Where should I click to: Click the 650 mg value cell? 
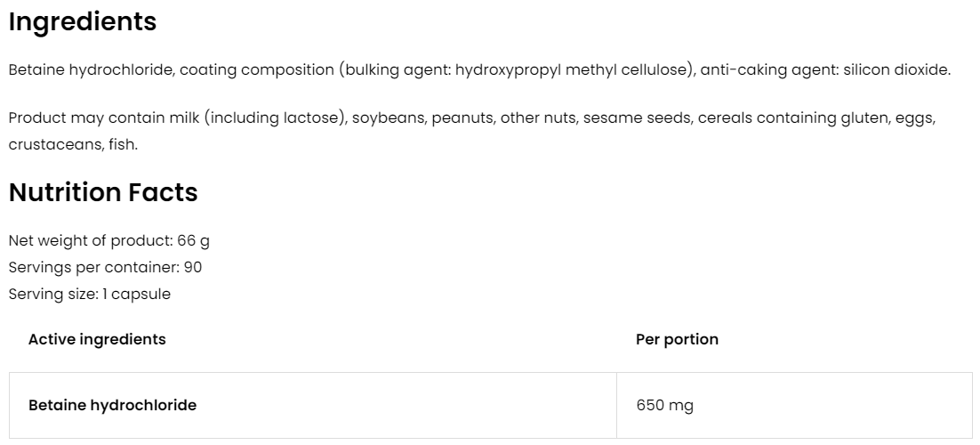click(664, 405)
